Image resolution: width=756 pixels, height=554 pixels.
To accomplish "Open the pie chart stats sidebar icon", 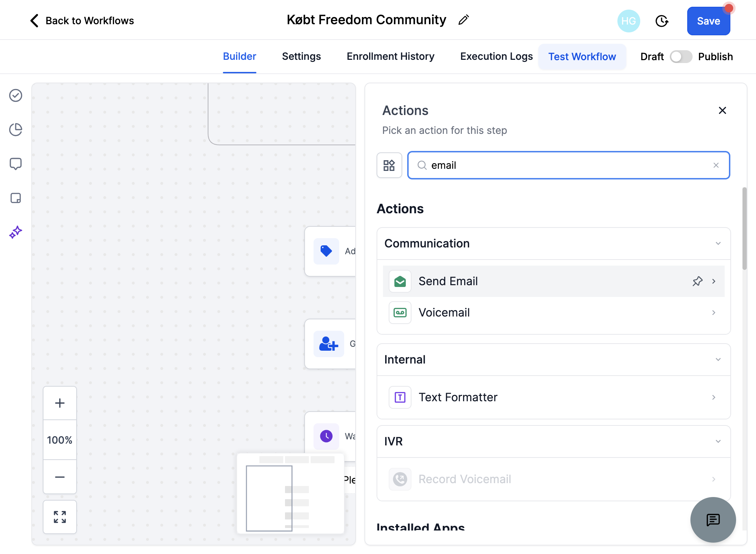I will point(16,130).
